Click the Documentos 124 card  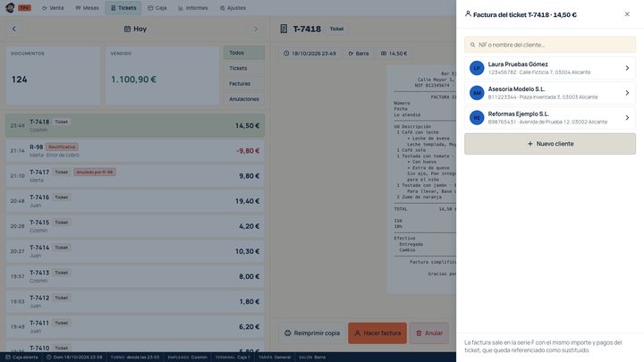[x=53, y=75]
